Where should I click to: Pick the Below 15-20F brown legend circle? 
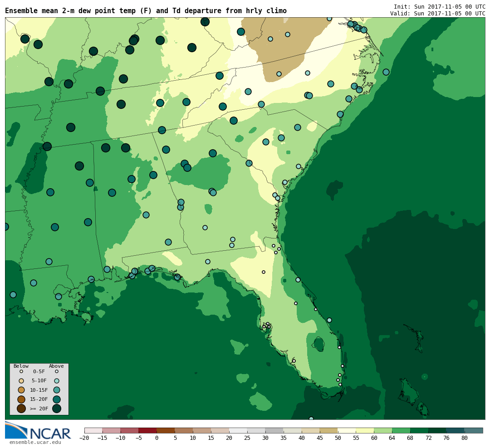point(21,399)
